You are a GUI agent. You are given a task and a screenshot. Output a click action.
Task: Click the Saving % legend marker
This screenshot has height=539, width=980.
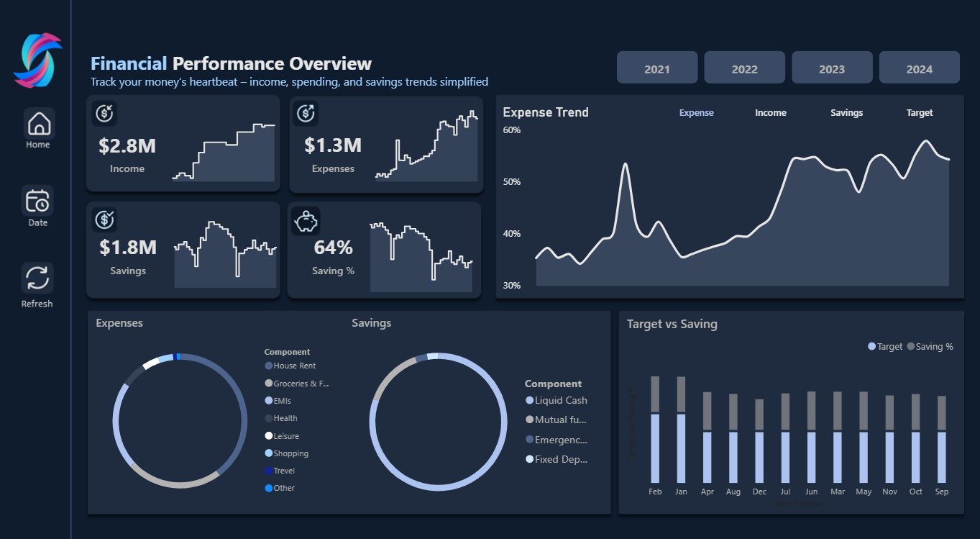(911, 347)
